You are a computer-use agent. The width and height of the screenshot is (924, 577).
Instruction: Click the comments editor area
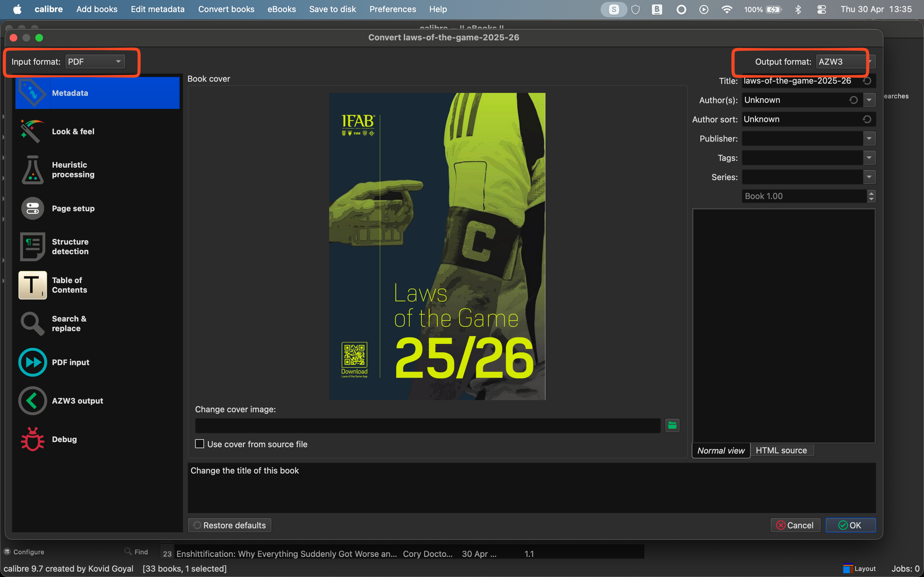[783, 326]
